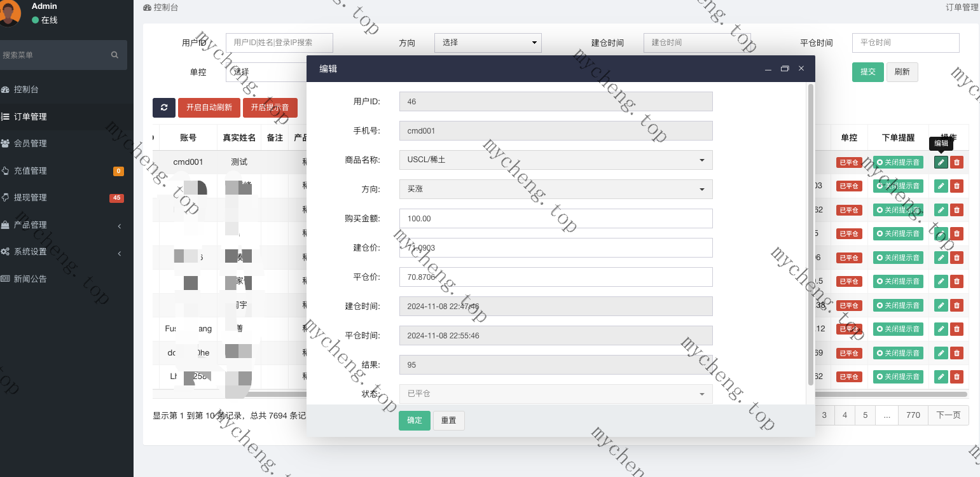The height and width of the screenshot is (477, 980).
Task: Open the 单控 filter dropdown
Action: [x=266, y=72]
